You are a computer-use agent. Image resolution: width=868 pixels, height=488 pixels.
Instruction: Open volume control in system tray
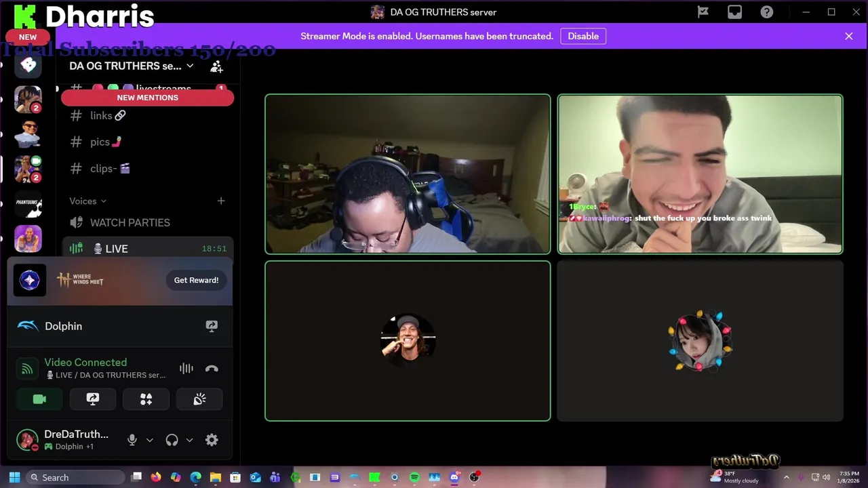point(827,477)
